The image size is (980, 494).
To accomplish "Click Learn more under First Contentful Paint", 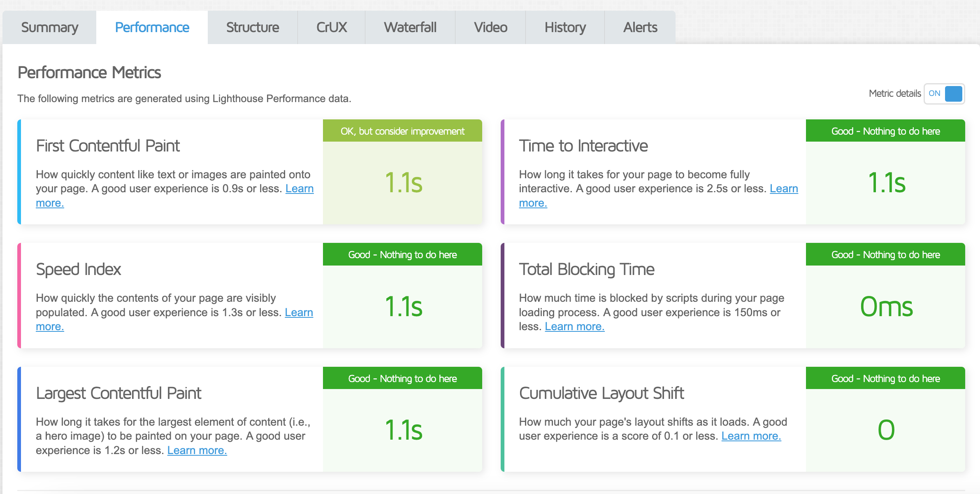I will (x=299, y=189).
